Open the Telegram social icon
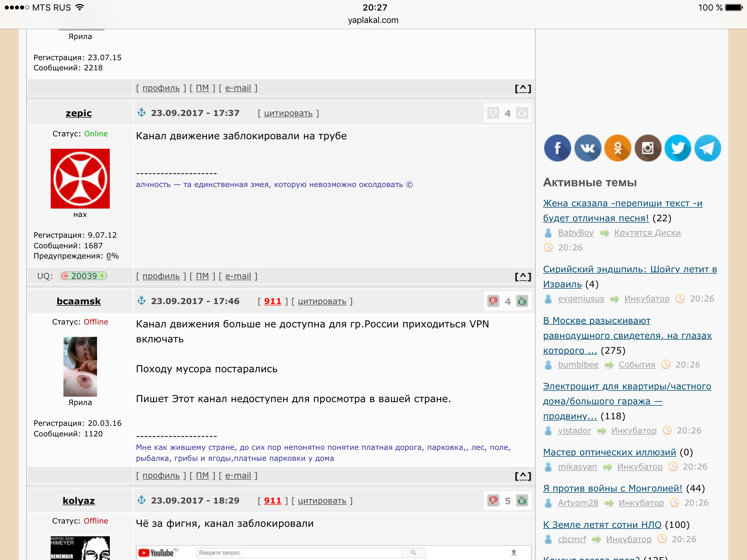Viewport: 747px width, 560px height. (x=708, y=148)
